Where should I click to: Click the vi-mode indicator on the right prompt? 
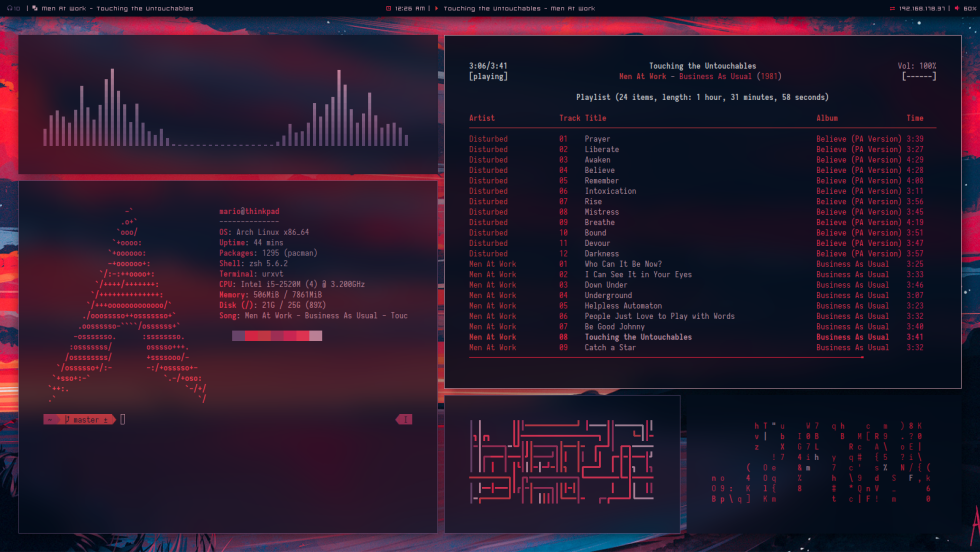tap(404, 419)
